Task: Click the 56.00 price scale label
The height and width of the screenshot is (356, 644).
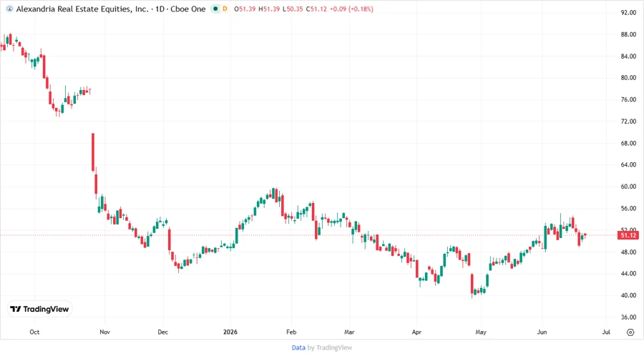Action: 628,208
